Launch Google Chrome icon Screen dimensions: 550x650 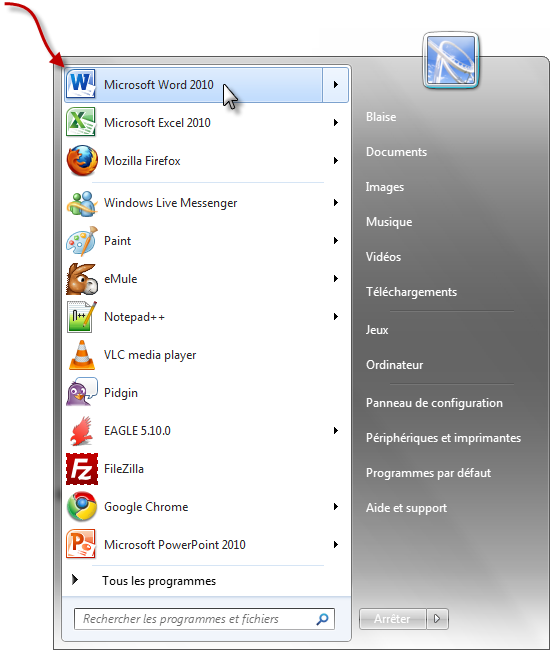point(82,507)
